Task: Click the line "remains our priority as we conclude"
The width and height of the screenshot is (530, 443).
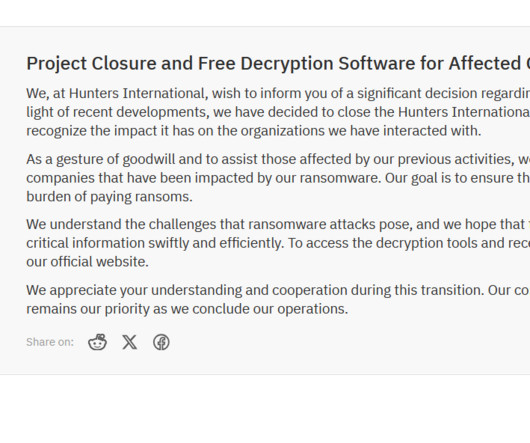Action: [x=187, y=309]
